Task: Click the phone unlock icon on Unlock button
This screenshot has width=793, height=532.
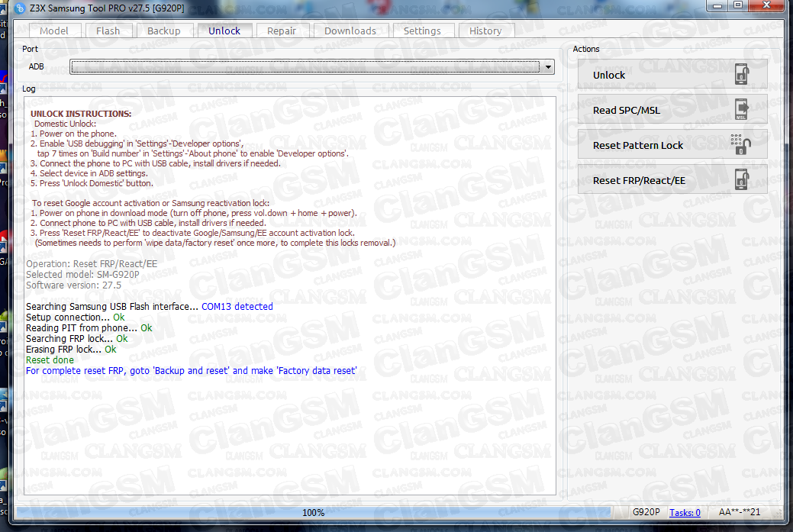Action: click(742, 74)
